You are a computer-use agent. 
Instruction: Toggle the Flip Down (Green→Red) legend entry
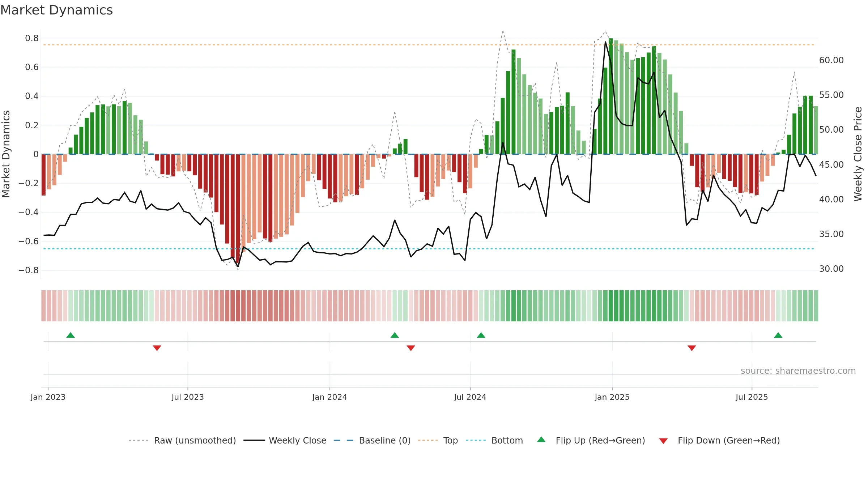(x=719, y=440)
